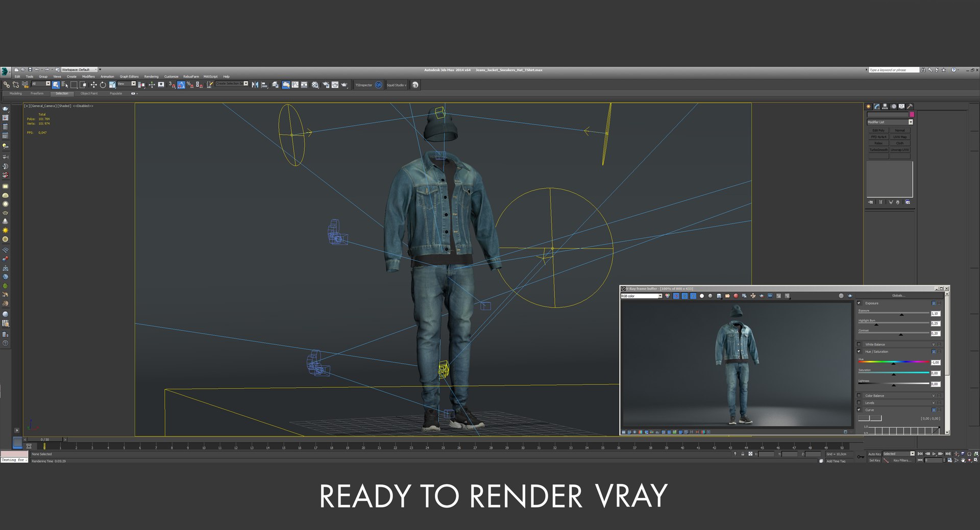Save image from V-Ray frame buffer

point(719,296)
